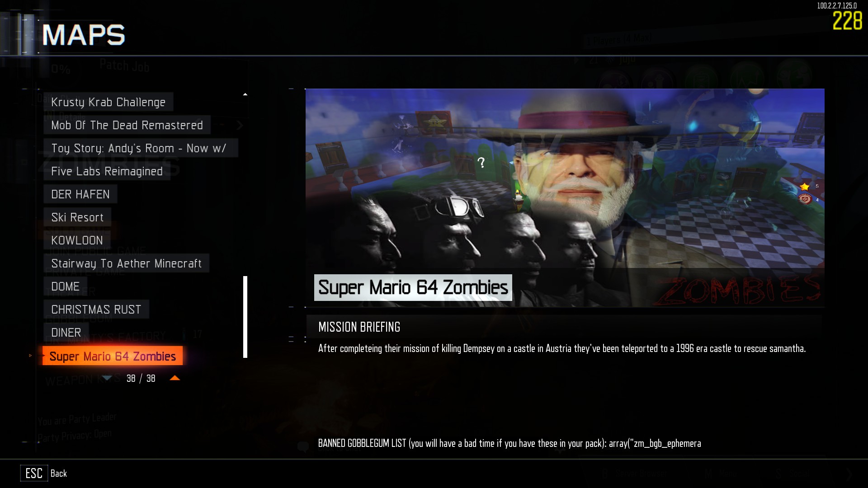Image resolution: width=868 pixels, height=488 pixels.
Task: Click the blue page-down arrow near 38 / 38
Action: [x=107, y=378]
